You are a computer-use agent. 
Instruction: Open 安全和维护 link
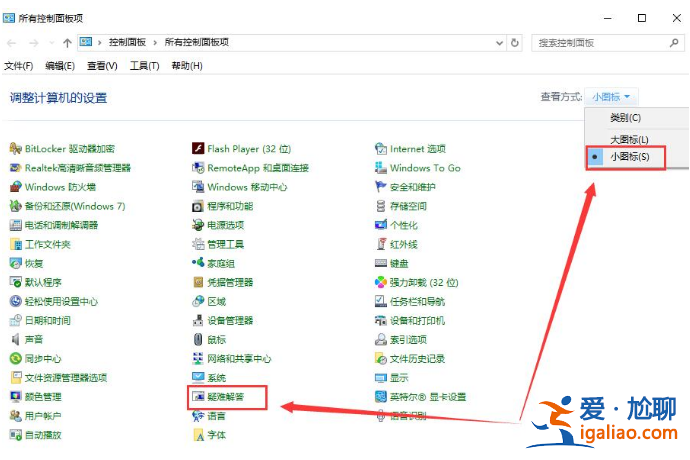(x=413, y=187)
